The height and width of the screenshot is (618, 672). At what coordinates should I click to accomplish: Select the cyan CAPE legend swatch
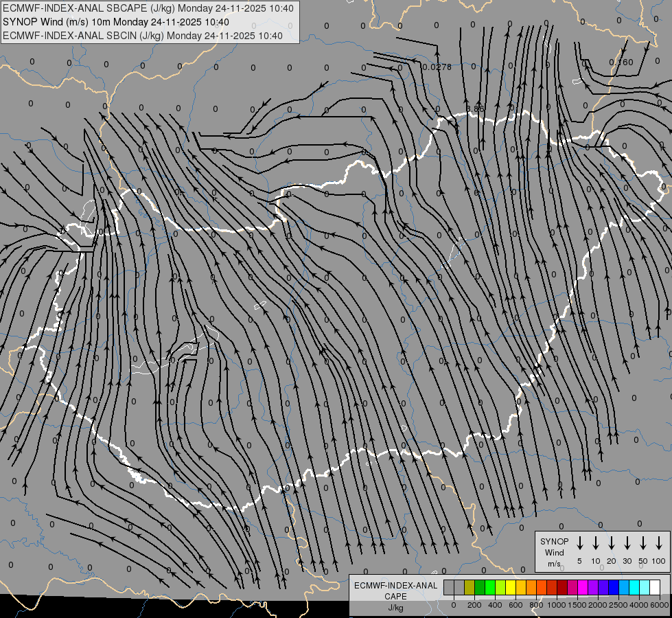(635, 587)
